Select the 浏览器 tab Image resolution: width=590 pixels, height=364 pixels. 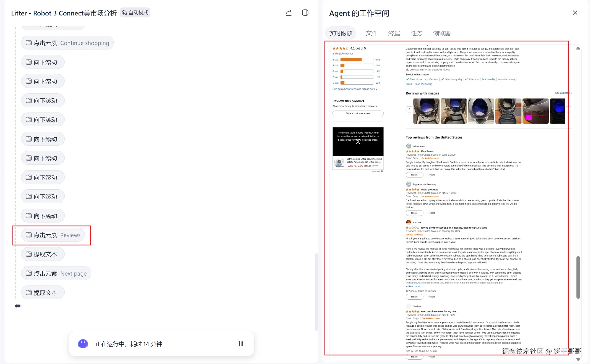click(x=441, y=33)
